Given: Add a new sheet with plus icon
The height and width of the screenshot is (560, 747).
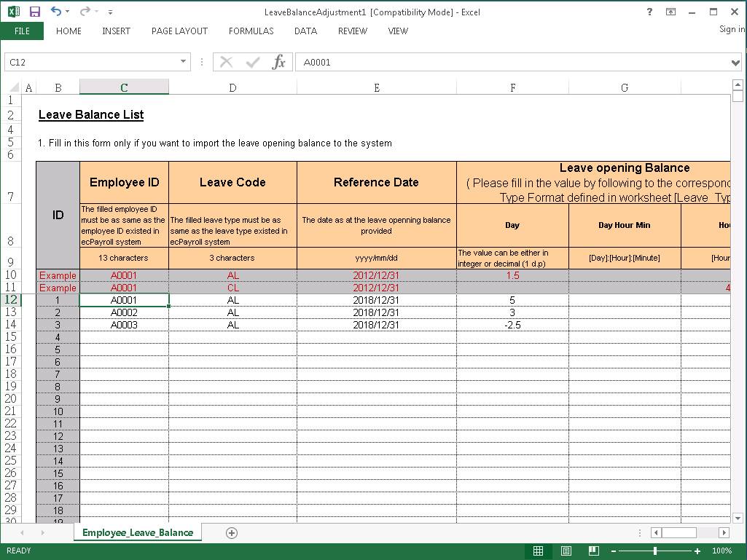Looking at the screenshot, I should [232, 533].
